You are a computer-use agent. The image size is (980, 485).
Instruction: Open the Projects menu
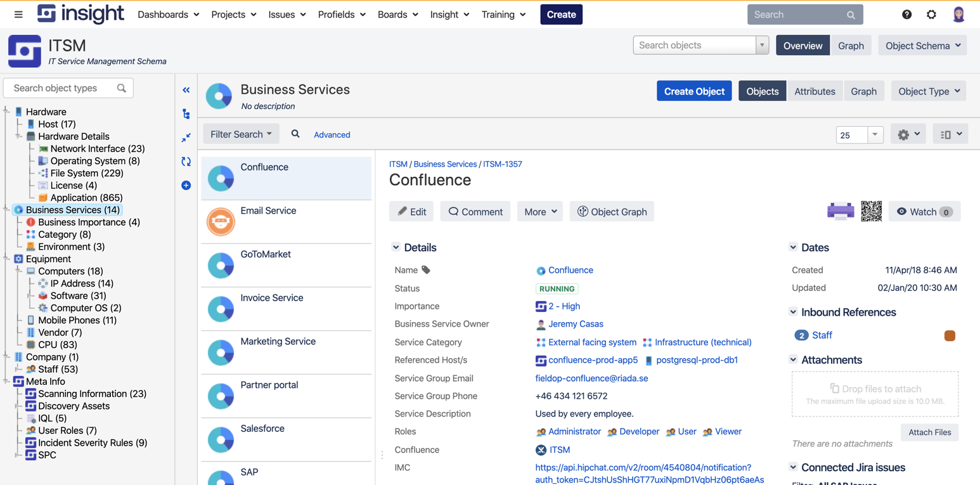(x=233, y=15)
